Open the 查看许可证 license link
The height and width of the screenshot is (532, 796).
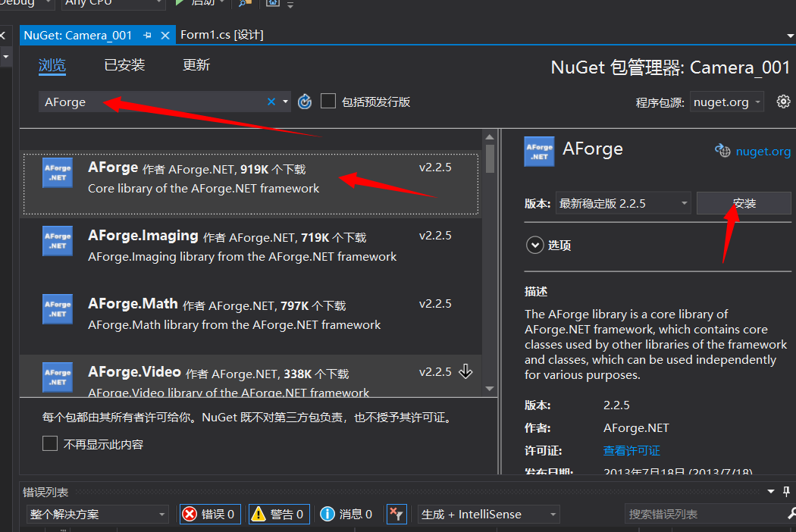pyautogui.click(x=631, y=450)
